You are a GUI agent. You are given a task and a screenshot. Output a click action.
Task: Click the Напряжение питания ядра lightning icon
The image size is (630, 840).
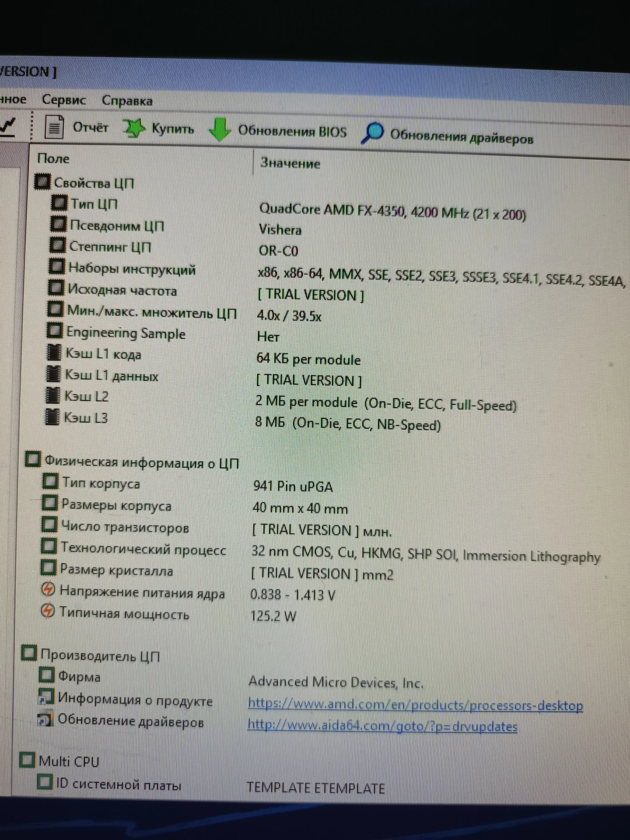[48, 589]
